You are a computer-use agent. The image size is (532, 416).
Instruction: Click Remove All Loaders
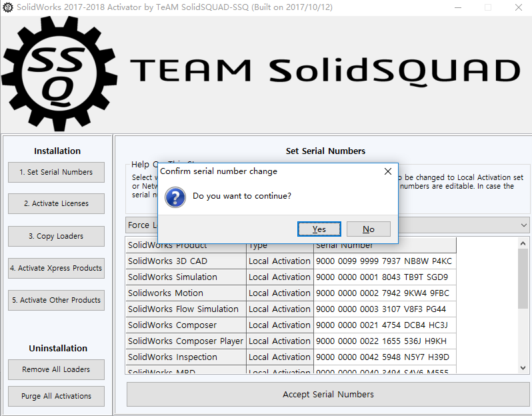pos(56,369)
